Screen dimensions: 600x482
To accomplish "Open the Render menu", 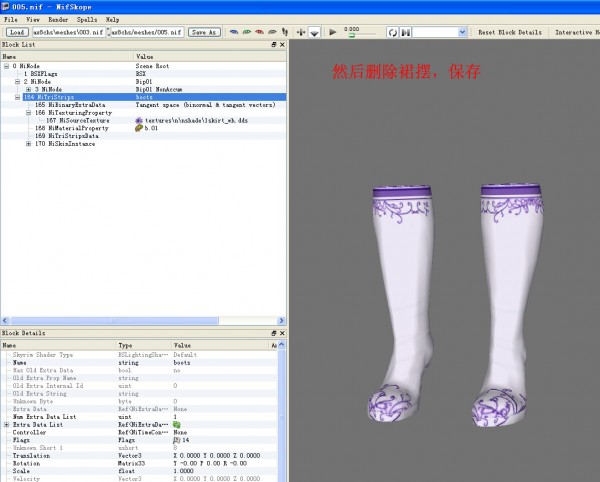I will [59, 19].
